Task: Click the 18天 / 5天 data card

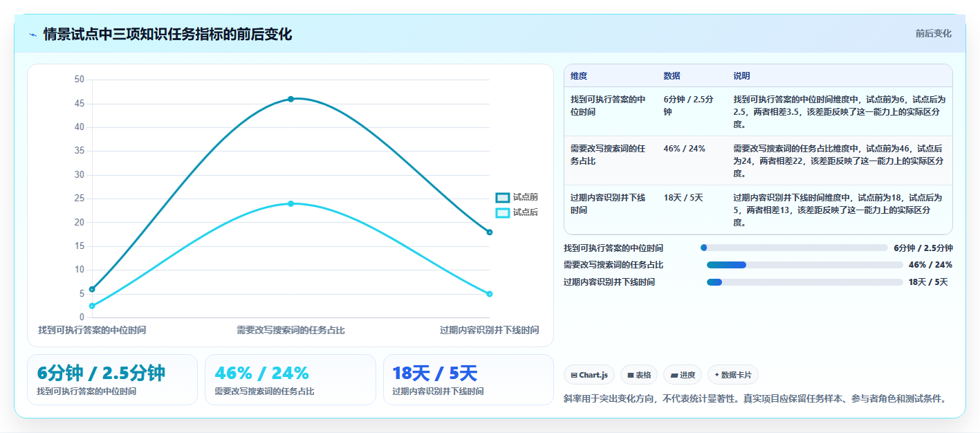Action: pyautogui.click(x=469, y=380)
